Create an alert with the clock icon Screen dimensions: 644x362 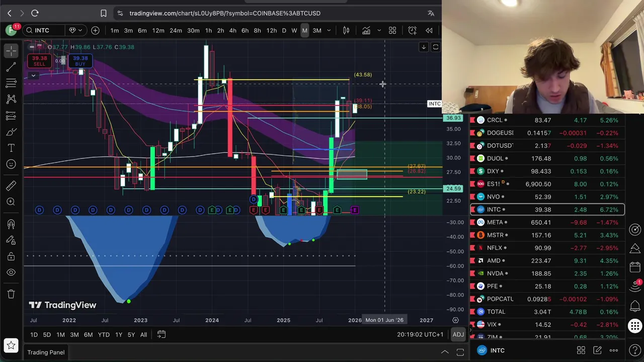click(413, 31)
